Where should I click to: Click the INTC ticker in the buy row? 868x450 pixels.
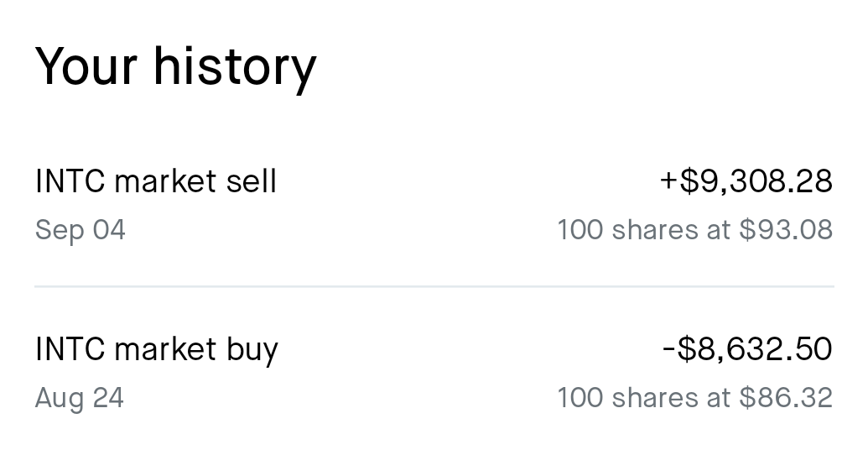70,349
